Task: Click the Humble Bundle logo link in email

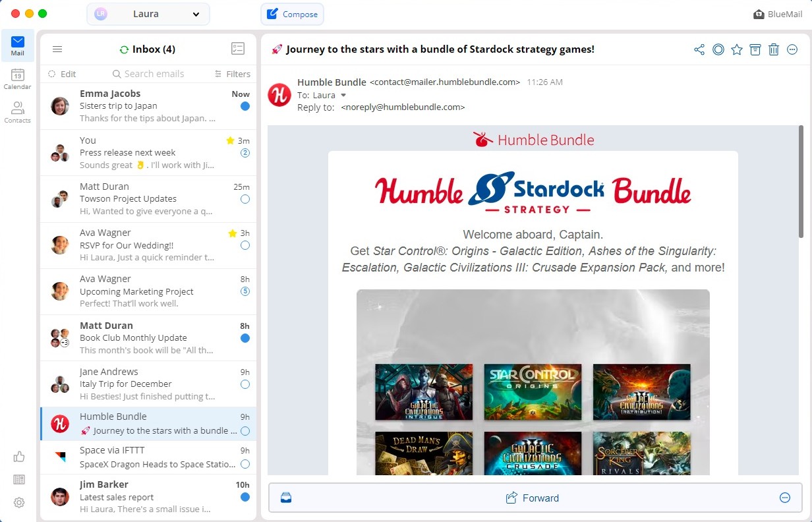Action: (x=533, y=139)
